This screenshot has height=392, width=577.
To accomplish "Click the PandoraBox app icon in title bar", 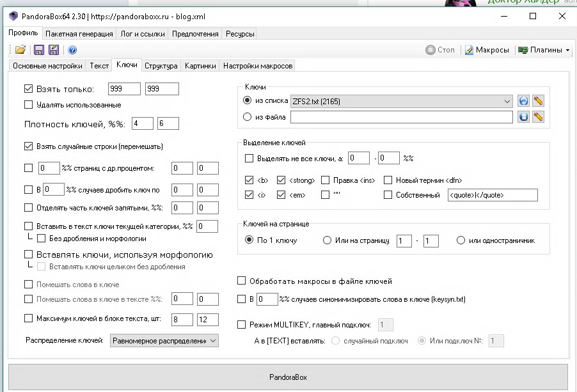I will point(13,16).
